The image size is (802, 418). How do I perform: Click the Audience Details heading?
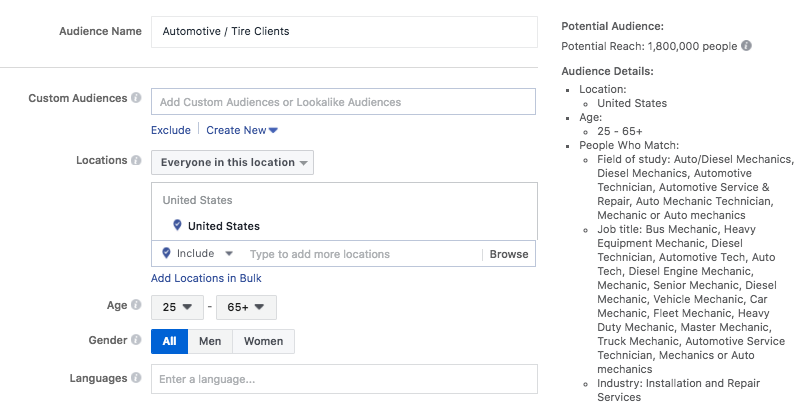click(x=607, y=71)
